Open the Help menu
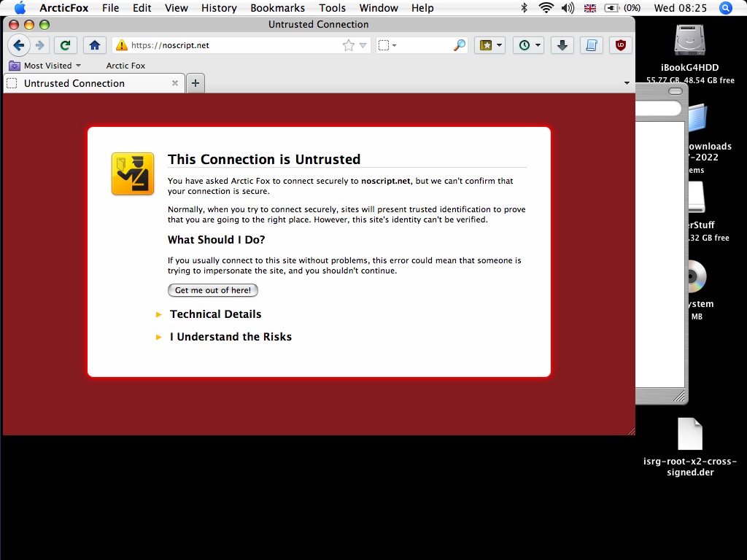The image size is (747, 560). pyautogui.click(x=422, y=7)
